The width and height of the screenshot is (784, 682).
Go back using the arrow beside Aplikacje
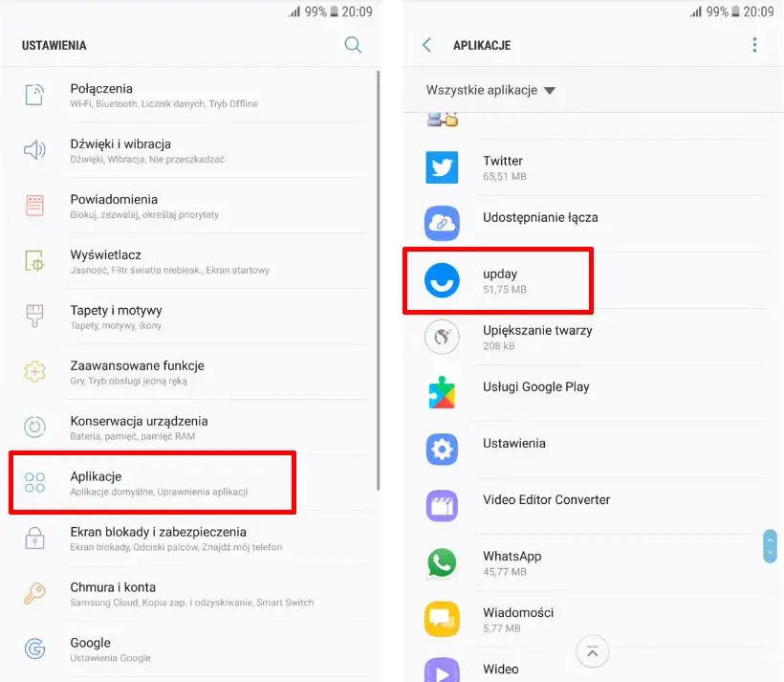[x=426, y=45]
